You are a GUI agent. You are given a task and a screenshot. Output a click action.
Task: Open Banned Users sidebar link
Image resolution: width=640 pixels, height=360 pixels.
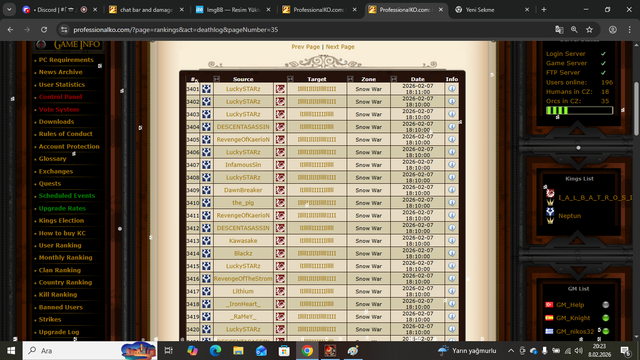click(60, 307)
